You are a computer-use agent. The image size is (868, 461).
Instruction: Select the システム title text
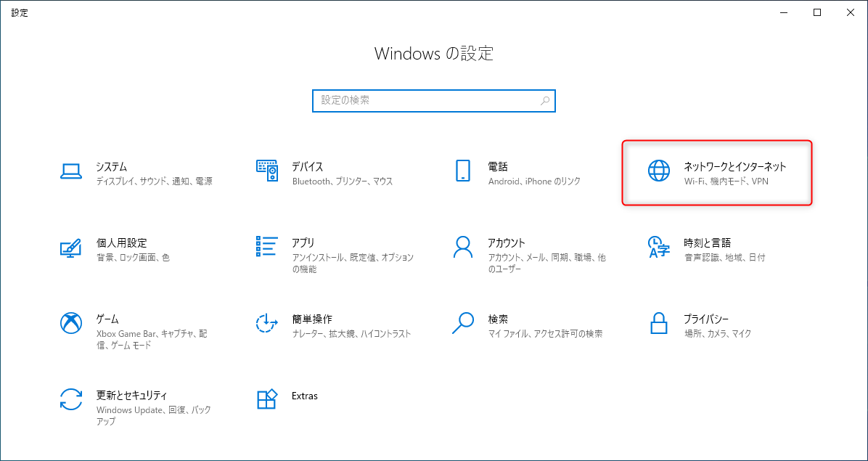coord(112,166)
